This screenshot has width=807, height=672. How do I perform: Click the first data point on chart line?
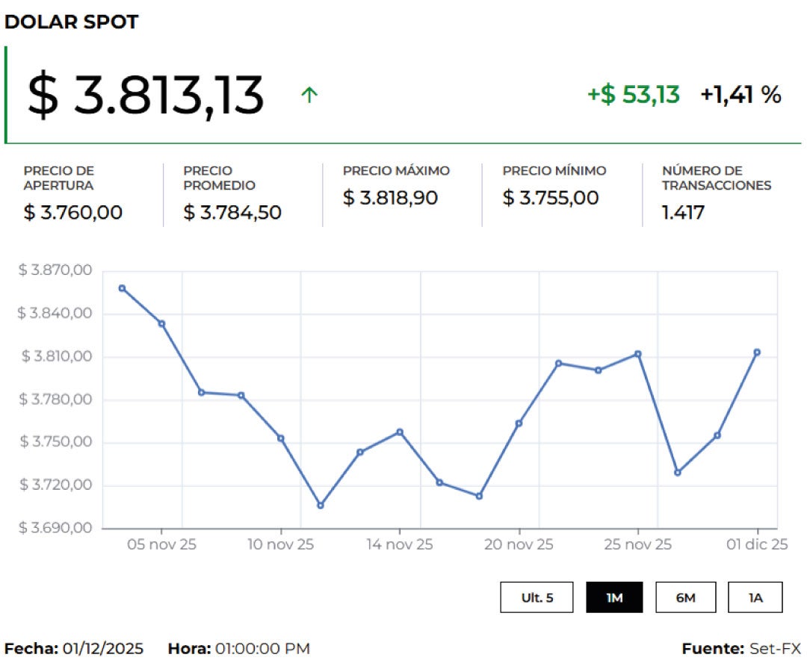[x=122, y=288]
